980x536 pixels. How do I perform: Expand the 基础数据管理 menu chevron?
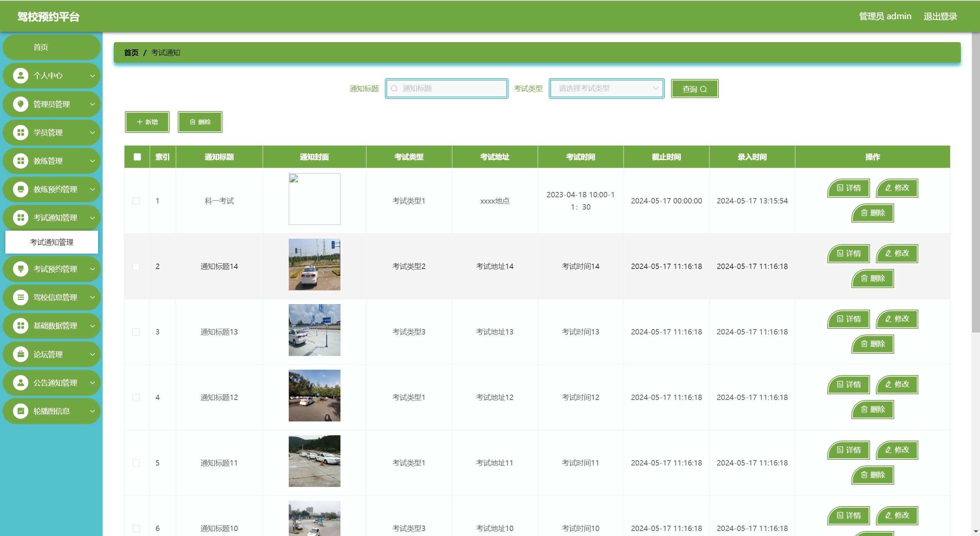coord(92,326)
